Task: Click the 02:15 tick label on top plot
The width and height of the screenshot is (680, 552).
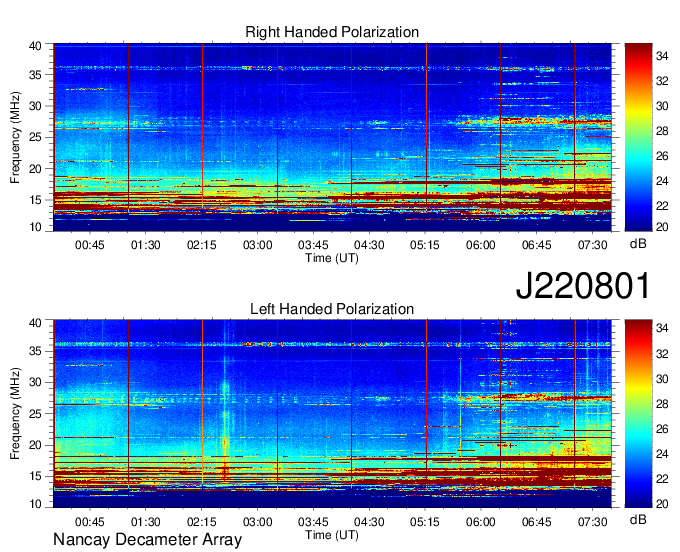Action: click(202, 245)
